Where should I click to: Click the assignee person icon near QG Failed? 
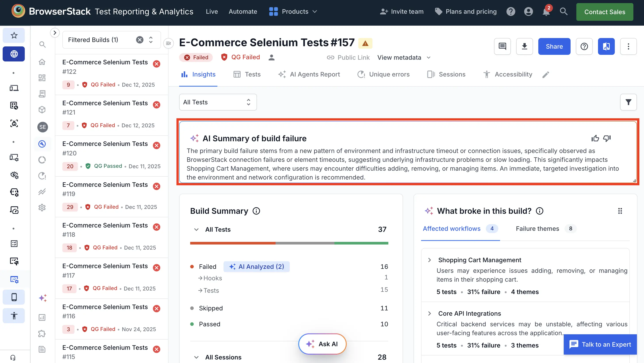coord(272,57)
